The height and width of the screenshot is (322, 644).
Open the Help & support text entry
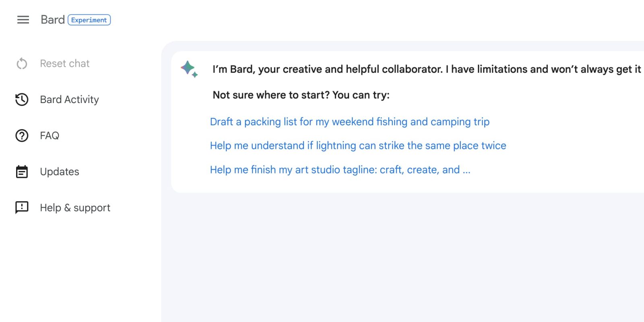coord(75,208)
